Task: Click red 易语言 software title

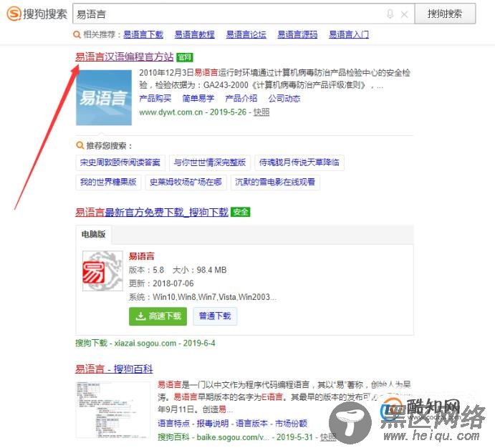Action: coord(141,256)
